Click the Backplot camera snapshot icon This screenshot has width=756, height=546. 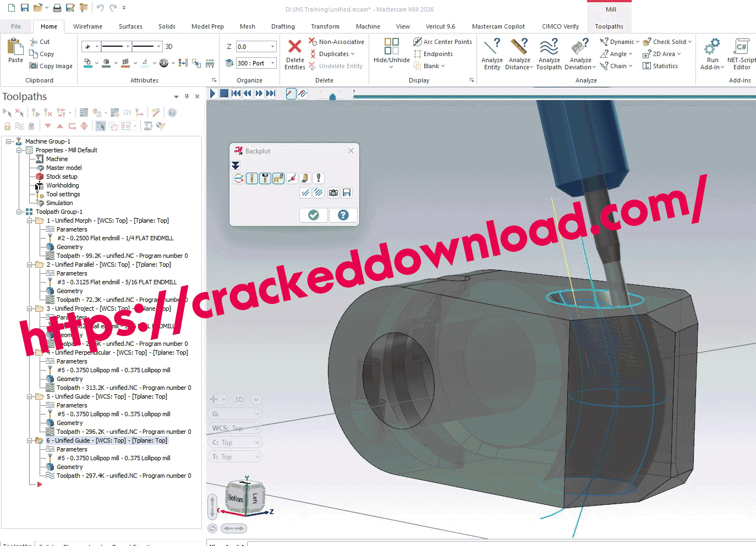333,192
